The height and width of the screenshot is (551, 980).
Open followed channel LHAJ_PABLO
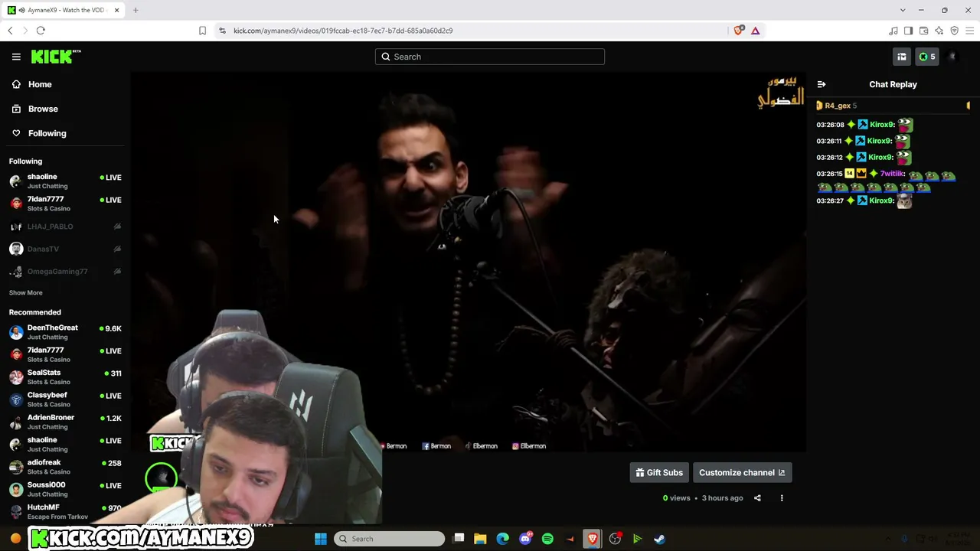point(65,227)
